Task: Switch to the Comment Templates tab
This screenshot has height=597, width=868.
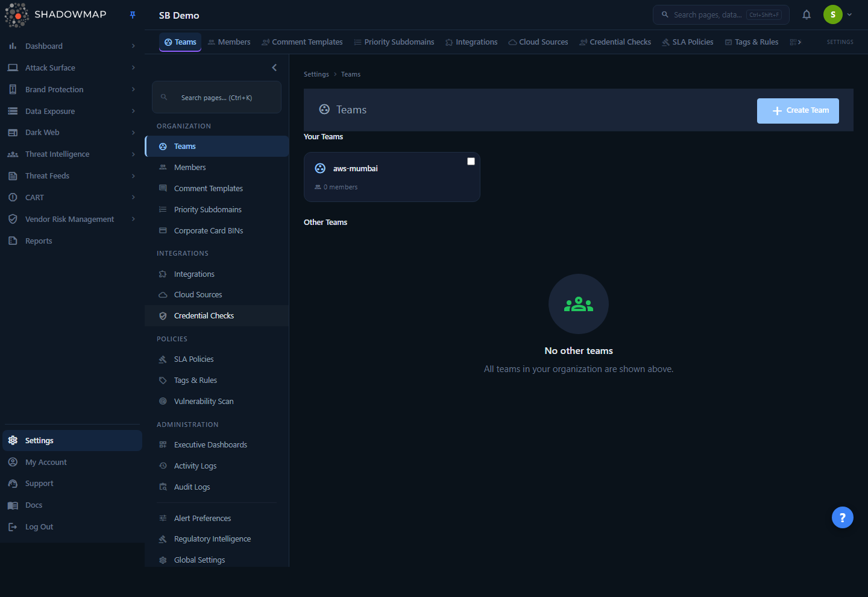Action: pos(302,42)
